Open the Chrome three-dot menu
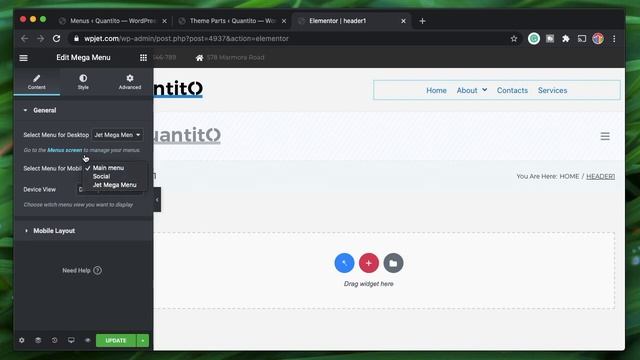Viewport: 640px width, 360px height. tap(614, 39)
